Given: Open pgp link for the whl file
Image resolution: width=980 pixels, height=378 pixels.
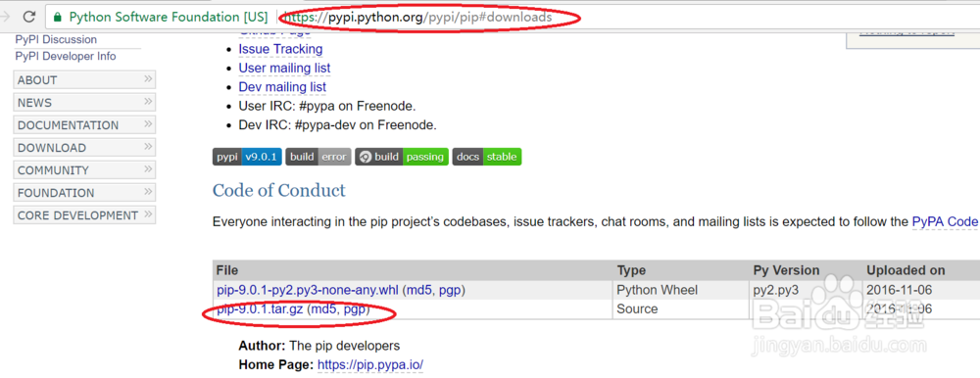Looking at the screenshot, I should [450, 290].
